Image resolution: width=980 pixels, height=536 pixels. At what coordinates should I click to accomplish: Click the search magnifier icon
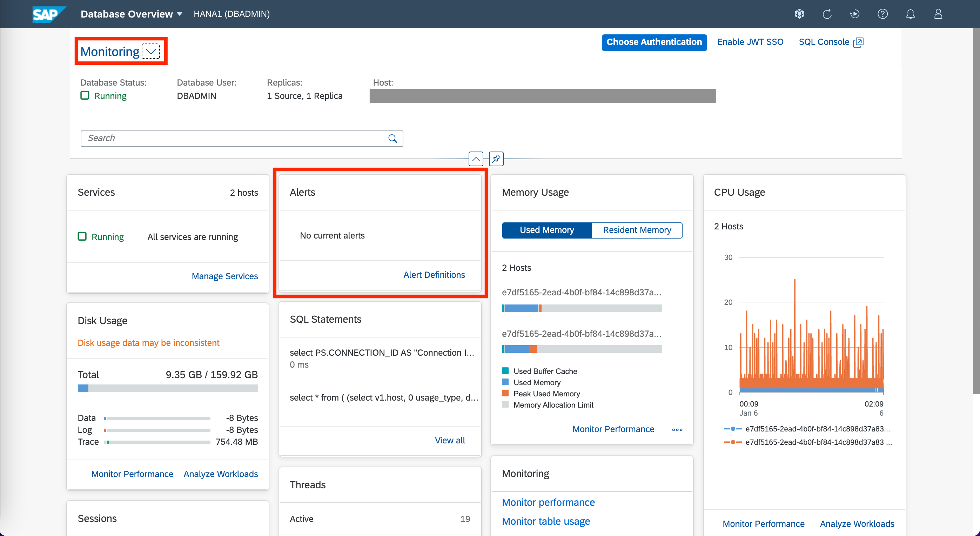click(392, 139)
